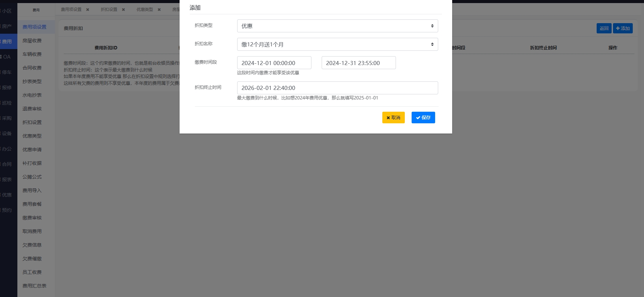Click the blue 添加 button
Viewport: 644px width, 297px height.
tap(623, 28)
